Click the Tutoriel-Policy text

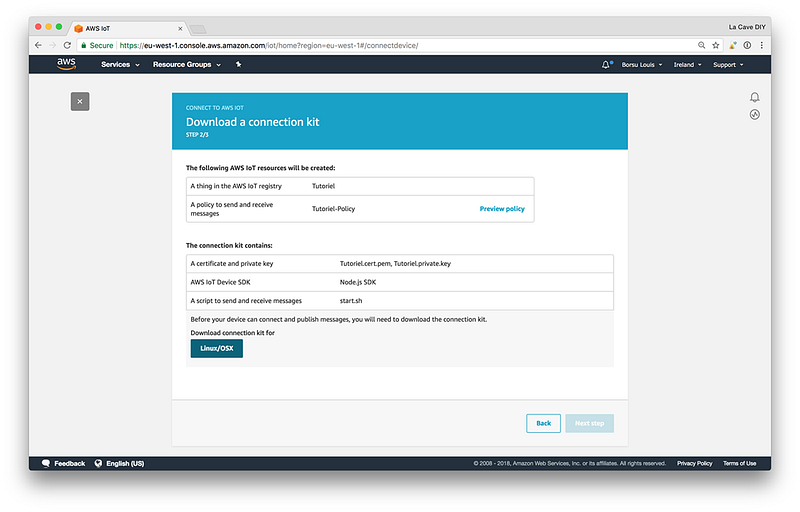coord(333,209)
